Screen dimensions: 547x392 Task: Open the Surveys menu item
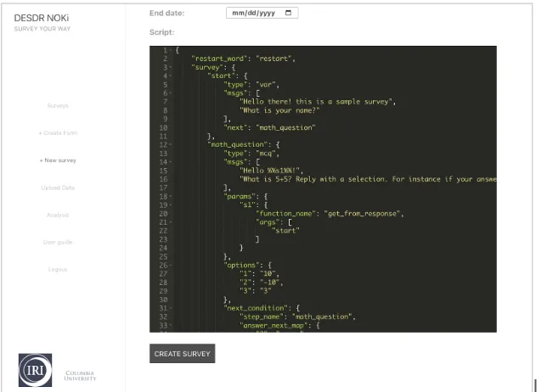click(58, 105)
